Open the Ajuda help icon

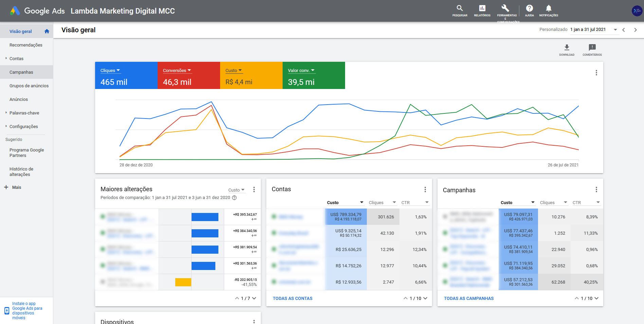click(529, 8)
